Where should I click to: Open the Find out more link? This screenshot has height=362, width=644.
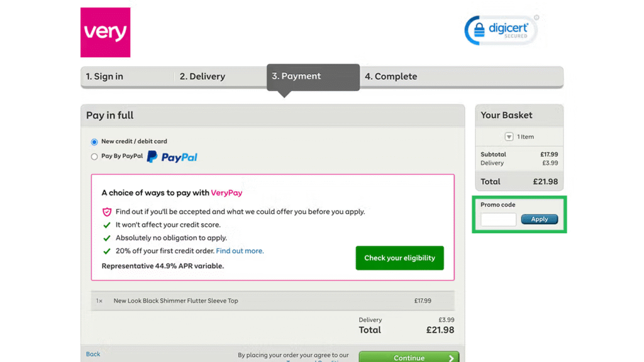240,251
